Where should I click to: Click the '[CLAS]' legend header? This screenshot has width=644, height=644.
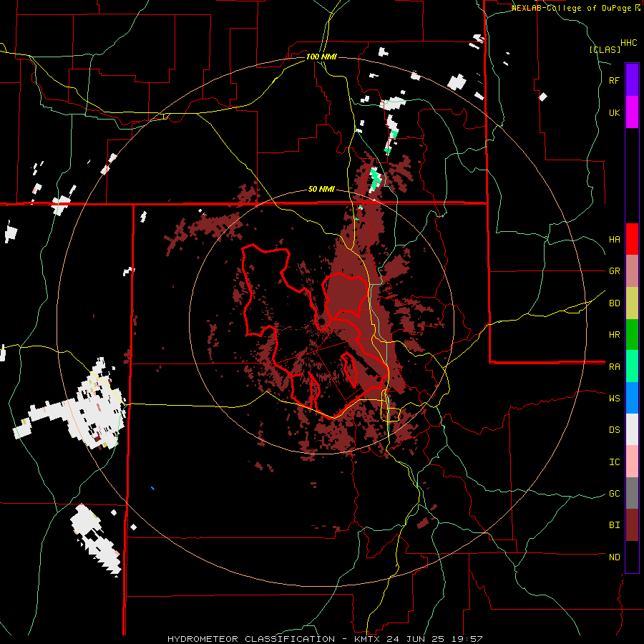605,49
